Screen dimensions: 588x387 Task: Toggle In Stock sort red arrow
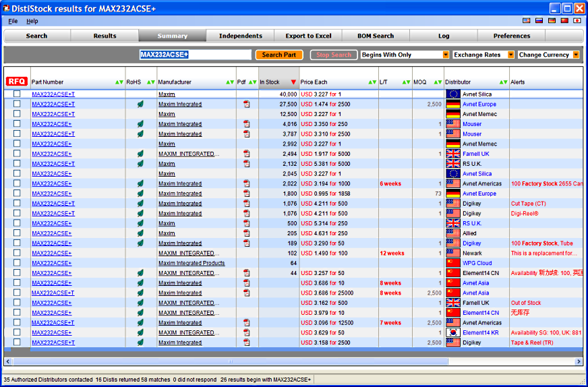[293, 82]
